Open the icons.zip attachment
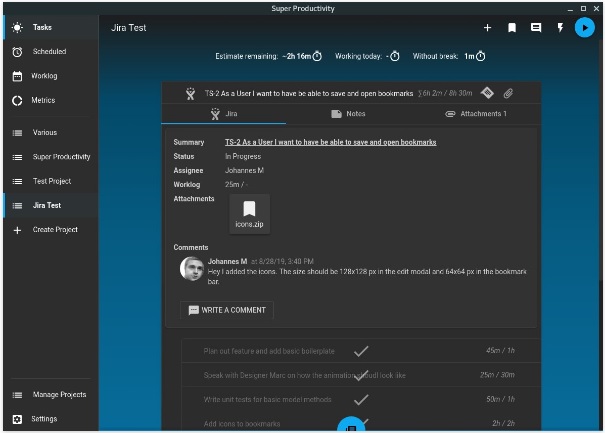Viewport: 605px width, 433px height. [249, 214]
